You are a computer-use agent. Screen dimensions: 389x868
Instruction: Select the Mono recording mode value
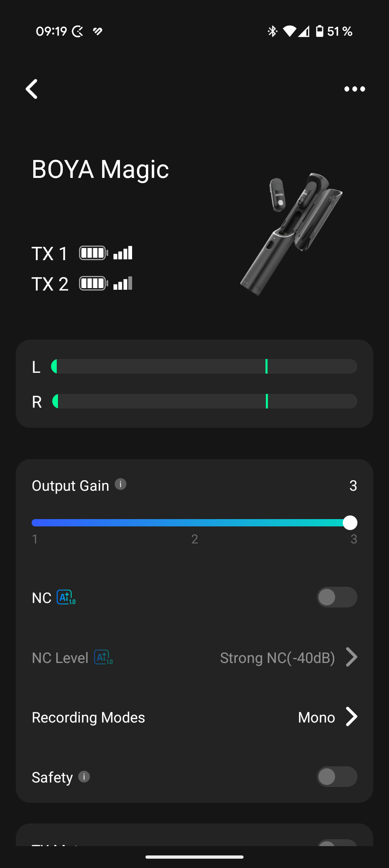pos(316,718)
